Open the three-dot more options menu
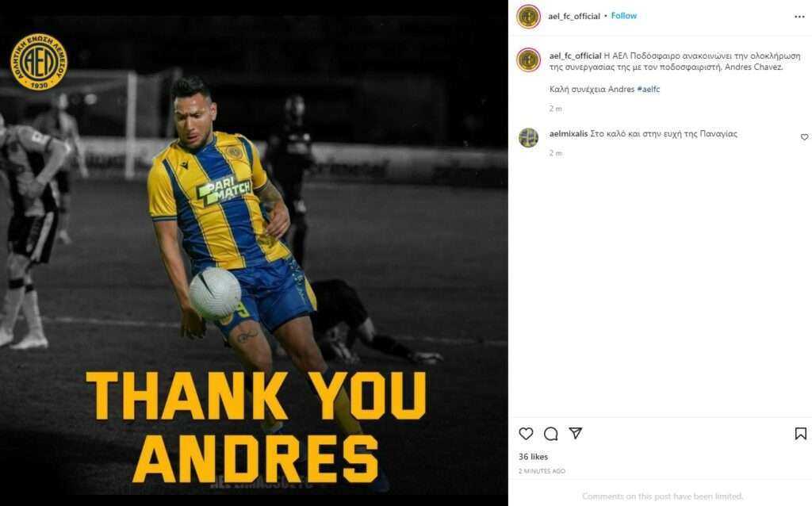 tap(799, 17)
